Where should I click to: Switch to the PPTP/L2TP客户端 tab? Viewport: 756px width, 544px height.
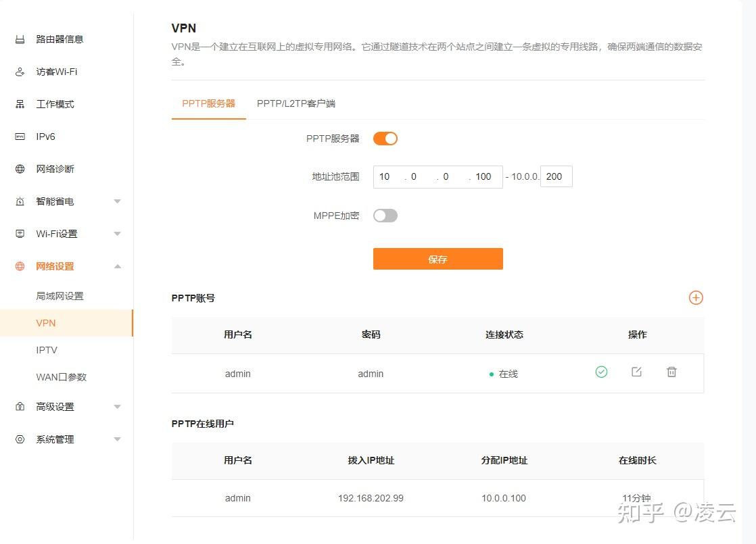click(296, 103)
